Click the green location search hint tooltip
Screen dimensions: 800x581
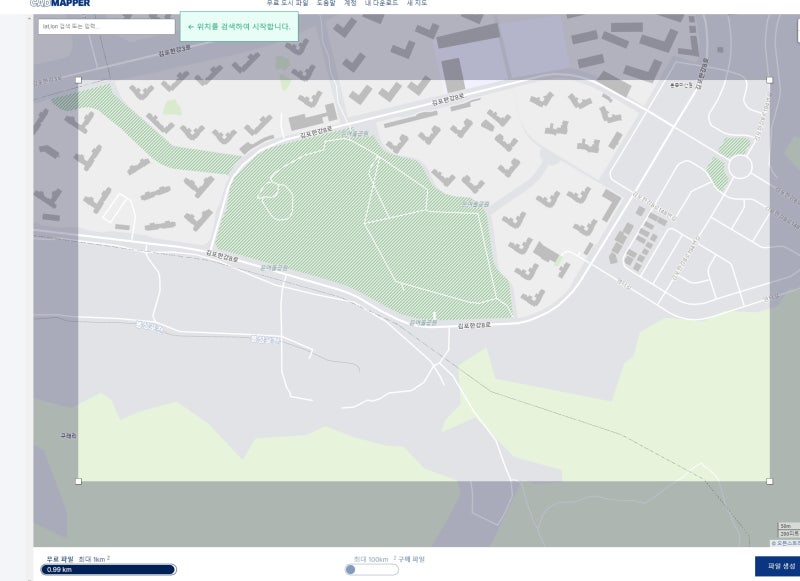point(239,27)
